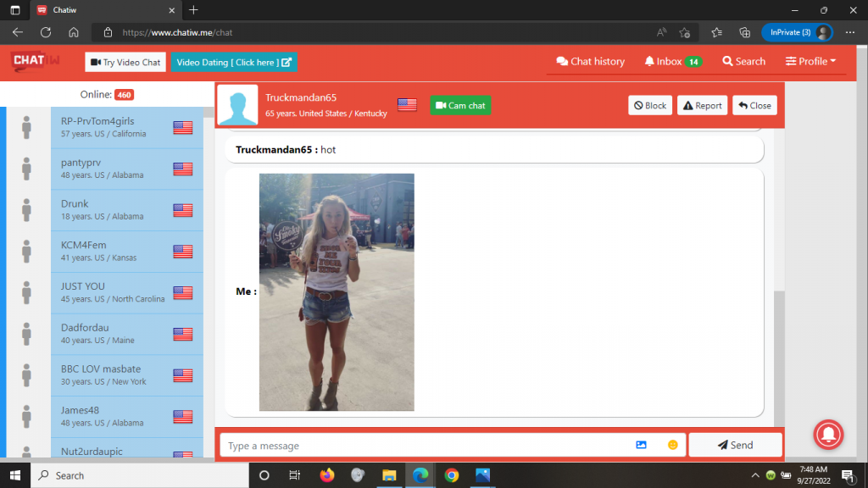Click the Chatiw logo
This screenshot has height=488, width=868.
[34, 61]
